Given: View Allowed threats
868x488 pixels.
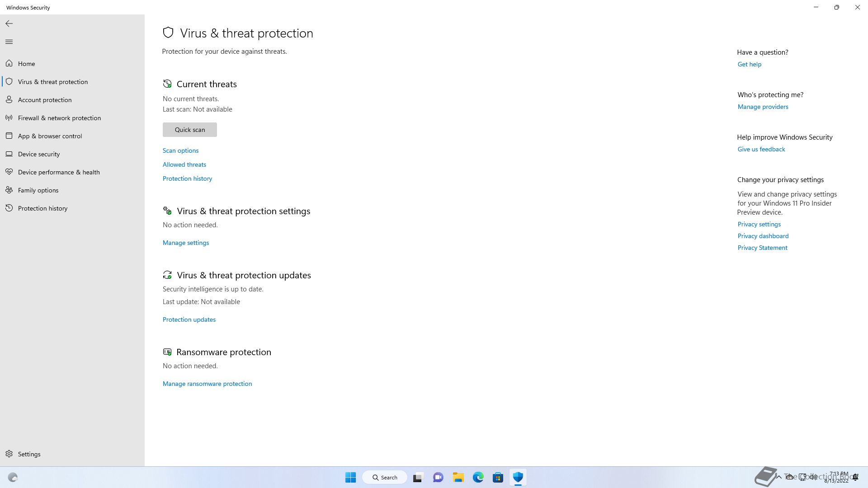Looking at the screenshot, I should [x=184, y=164].
